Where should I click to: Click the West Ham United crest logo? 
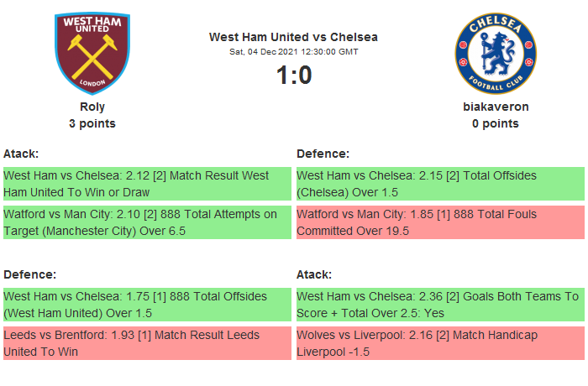(92, 54)
